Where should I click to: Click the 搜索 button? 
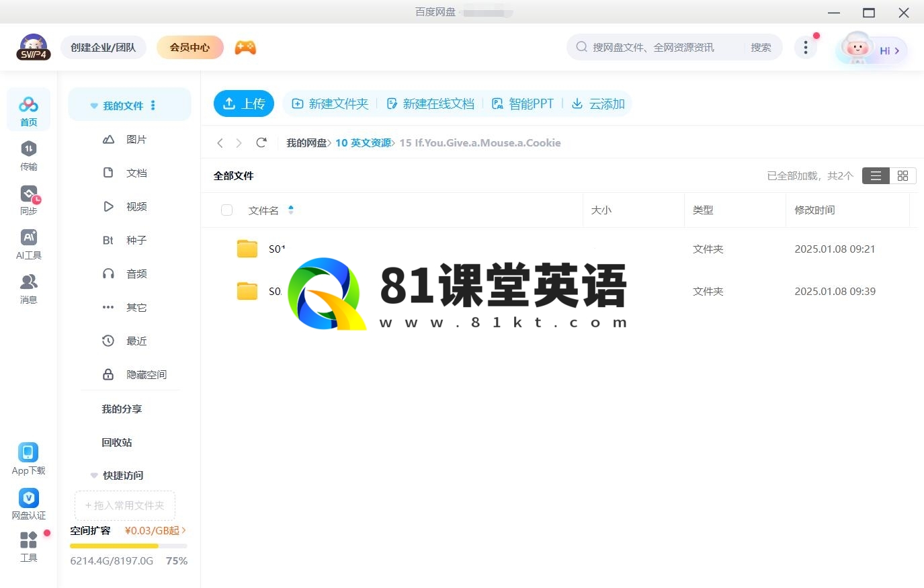[761, 47]
